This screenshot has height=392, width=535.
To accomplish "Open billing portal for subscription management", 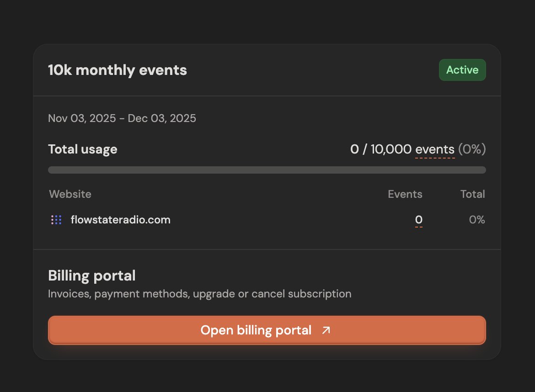I will tap(267, 330).
